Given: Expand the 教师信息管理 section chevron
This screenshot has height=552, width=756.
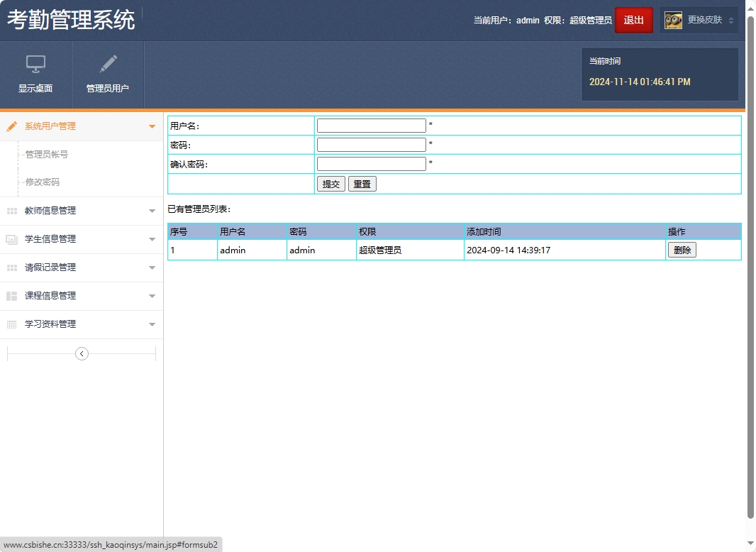Looking at the screenshot, I should coord(152,211).
